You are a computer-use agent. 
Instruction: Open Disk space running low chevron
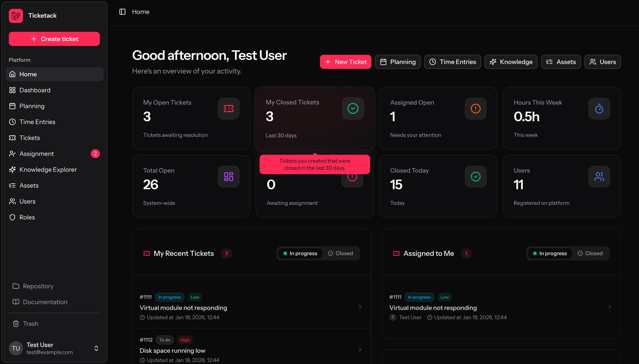360,349
